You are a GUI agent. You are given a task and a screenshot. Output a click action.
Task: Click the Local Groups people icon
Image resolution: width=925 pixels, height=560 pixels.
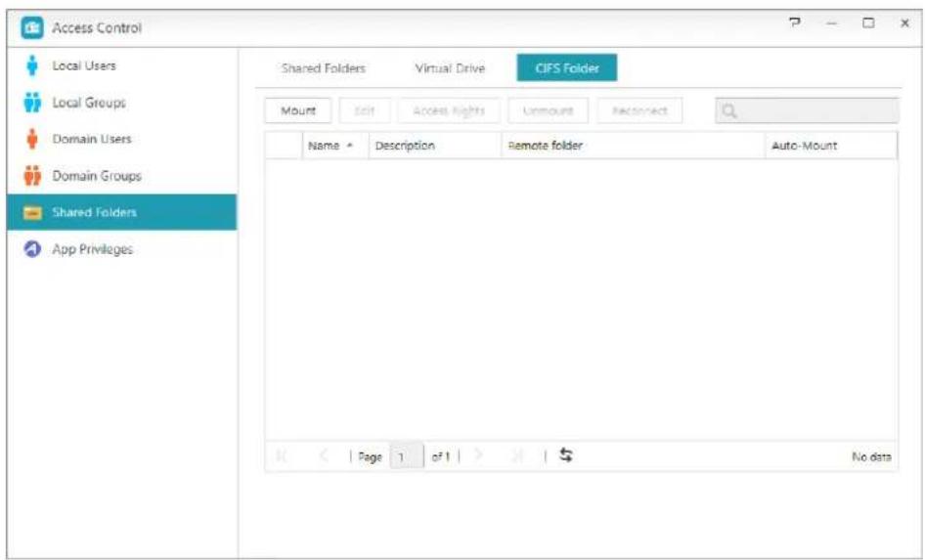(32, 103)
